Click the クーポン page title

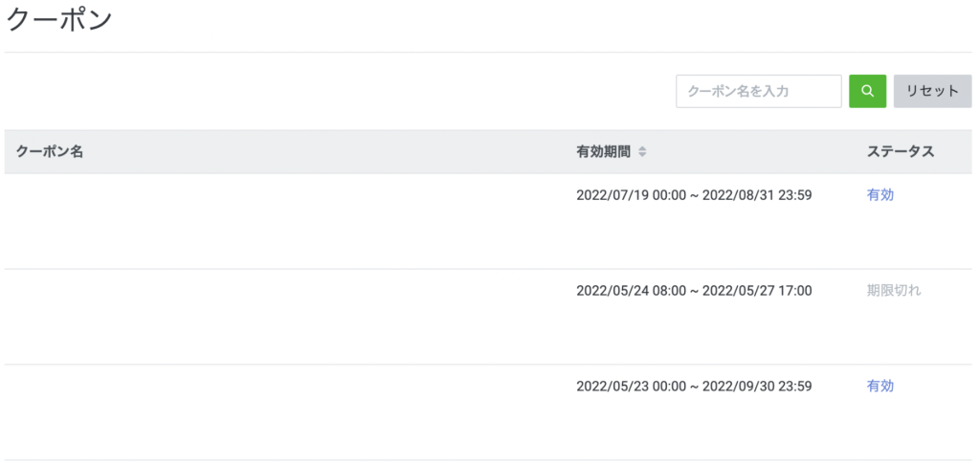58,21
